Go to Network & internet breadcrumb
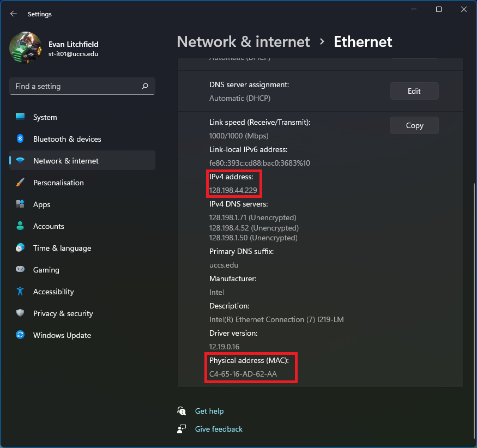Screen dimensions: 477x448 point(243,41)
